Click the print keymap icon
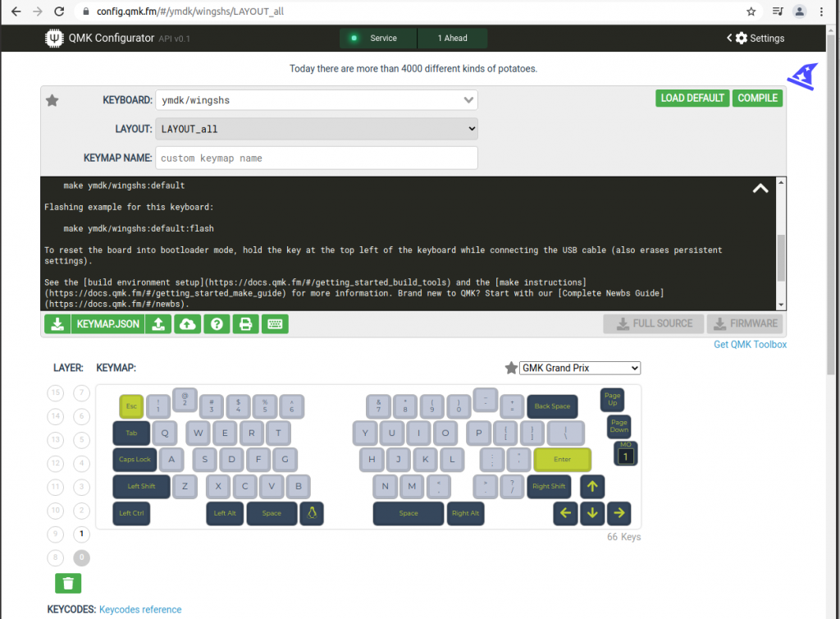 tap(246, 324)
